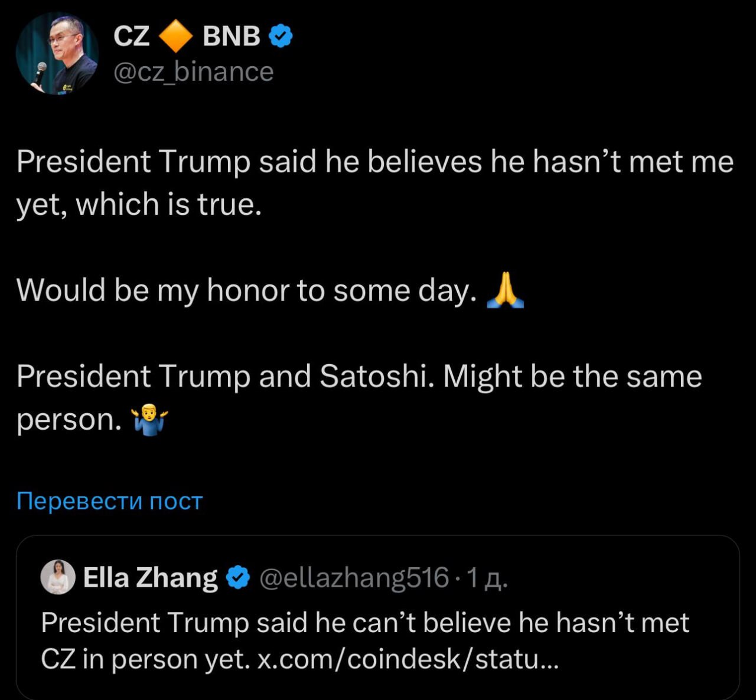
Task: Click the "1 д." timestamp
Action: point(487,578)
